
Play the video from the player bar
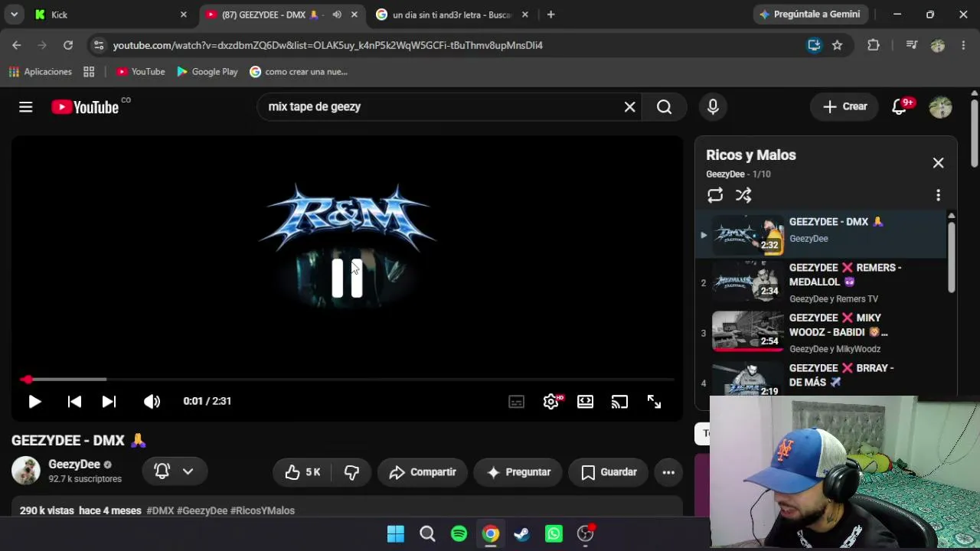click(34, 401)
